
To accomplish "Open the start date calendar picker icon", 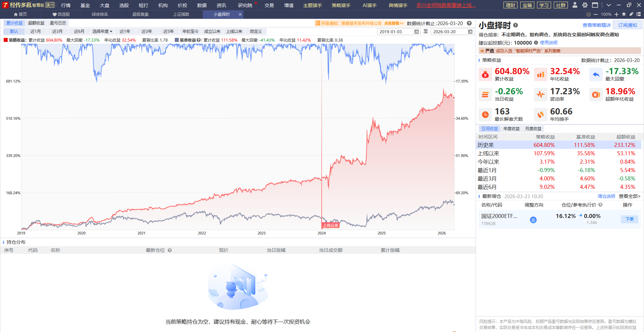I will [417, 32].
